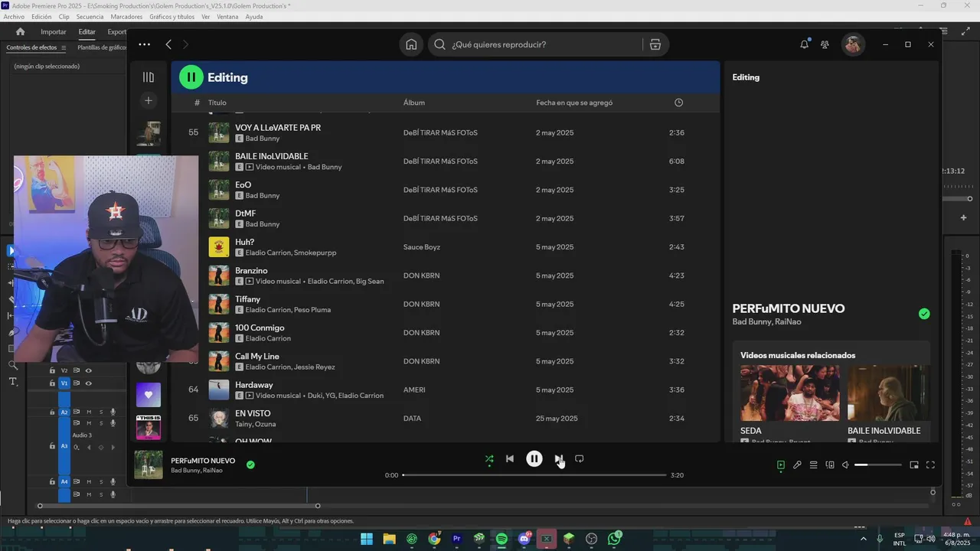The image size is (980, 551).
Task: Open Windows Start button
Action: pyautogui.click(x=367, y=539)
